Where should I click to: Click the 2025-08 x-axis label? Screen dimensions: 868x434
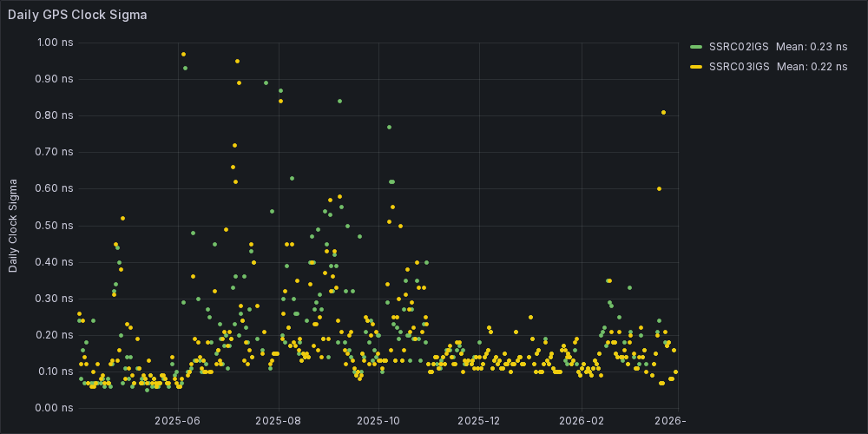(x=279, y=420)
